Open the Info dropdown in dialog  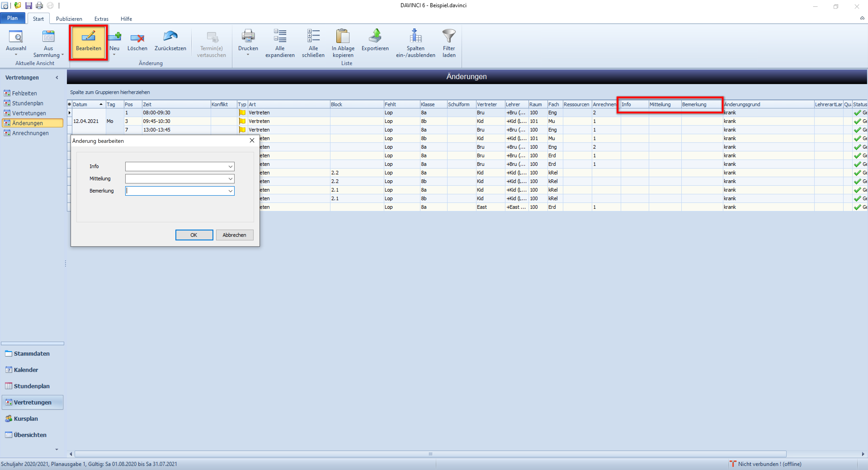231,167
